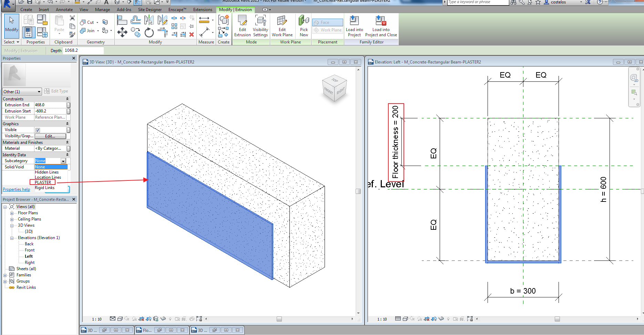Click Edit... for Visibility/Graphics Overrides
This screenshot has width=644, height=335.
coord(50,136)
